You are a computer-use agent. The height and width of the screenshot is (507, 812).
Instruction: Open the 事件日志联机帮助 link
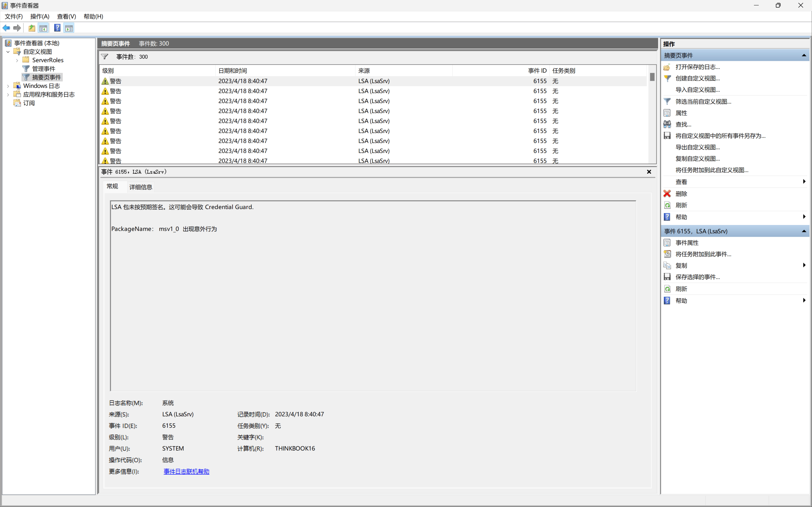(186, 472)
